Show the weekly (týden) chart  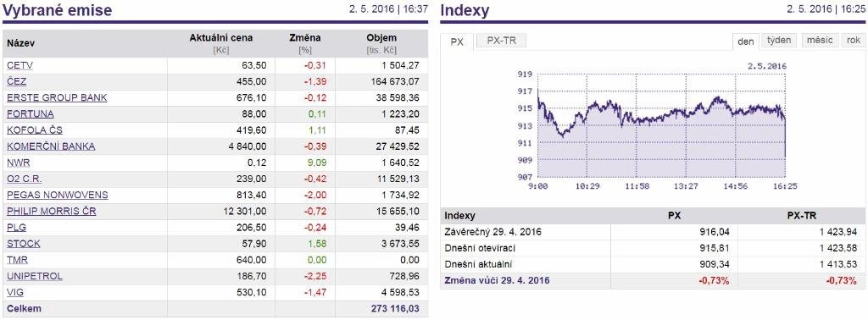coord(780,41)
